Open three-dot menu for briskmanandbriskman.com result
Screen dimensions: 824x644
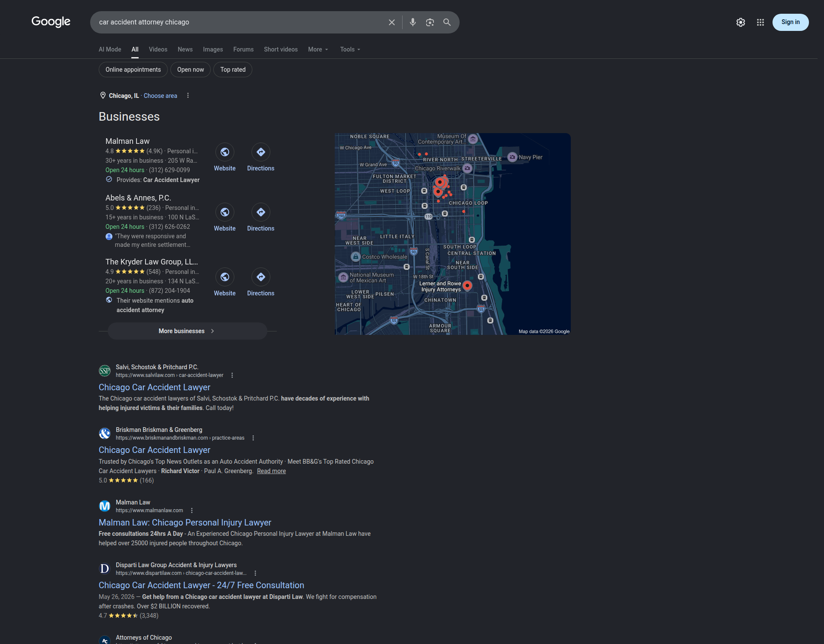pyautogui.click(x=253, y=438)
